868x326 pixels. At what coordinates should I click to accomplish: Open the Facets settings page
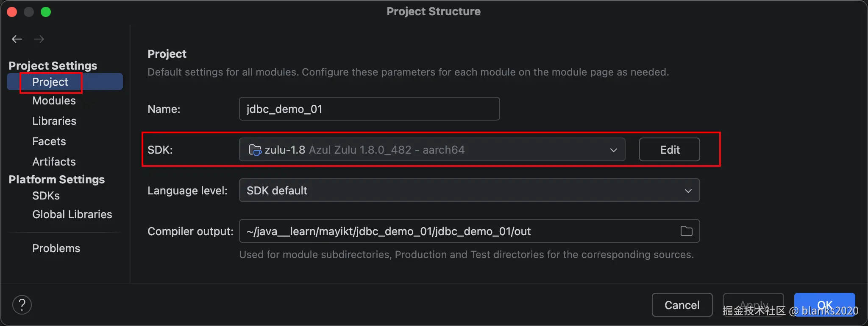coord(49,141)
